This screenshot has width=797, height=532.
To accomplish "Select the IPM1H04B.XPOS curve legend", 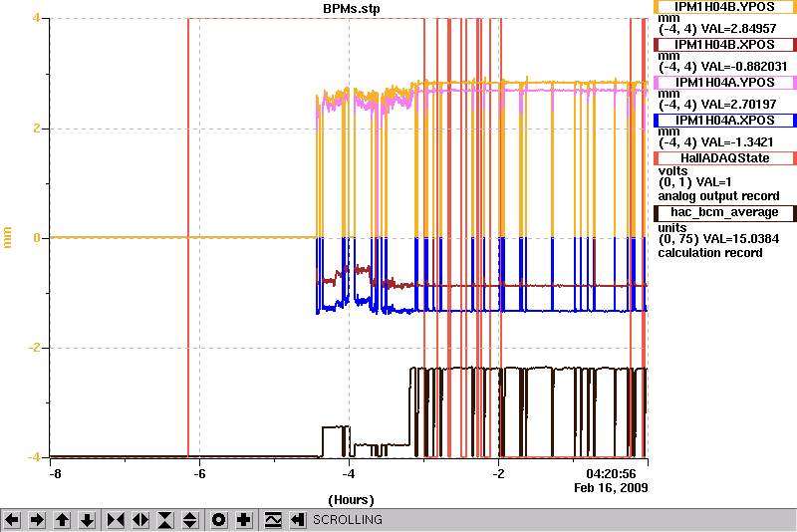I will pos(725,45).
